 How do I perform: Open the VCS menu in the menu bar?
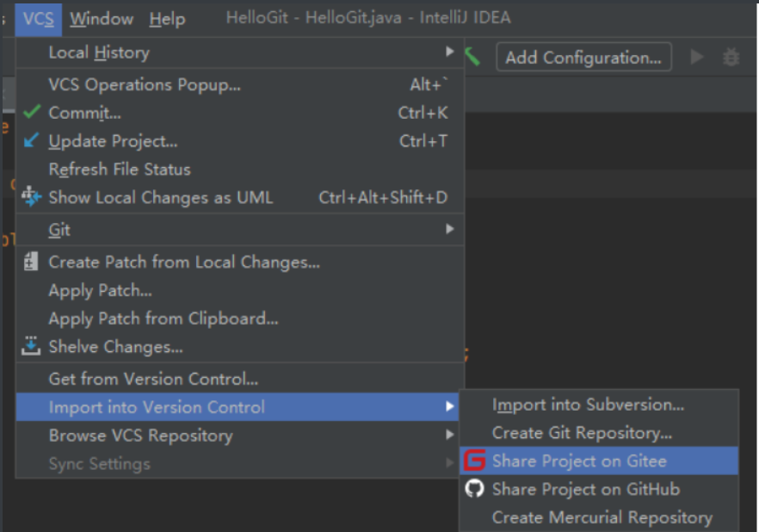[x=38, y=19]
